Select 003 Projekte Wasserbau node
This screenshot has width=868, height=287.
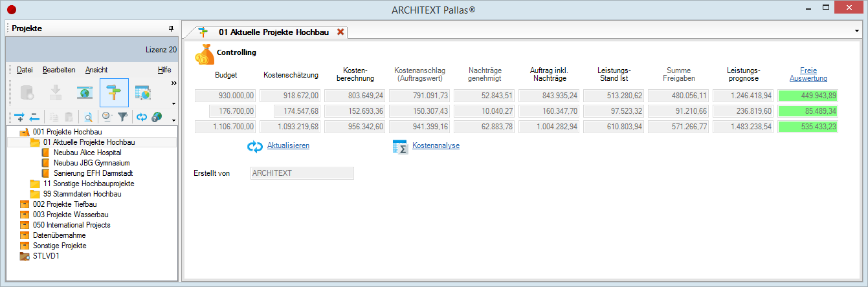click(70, 215)
